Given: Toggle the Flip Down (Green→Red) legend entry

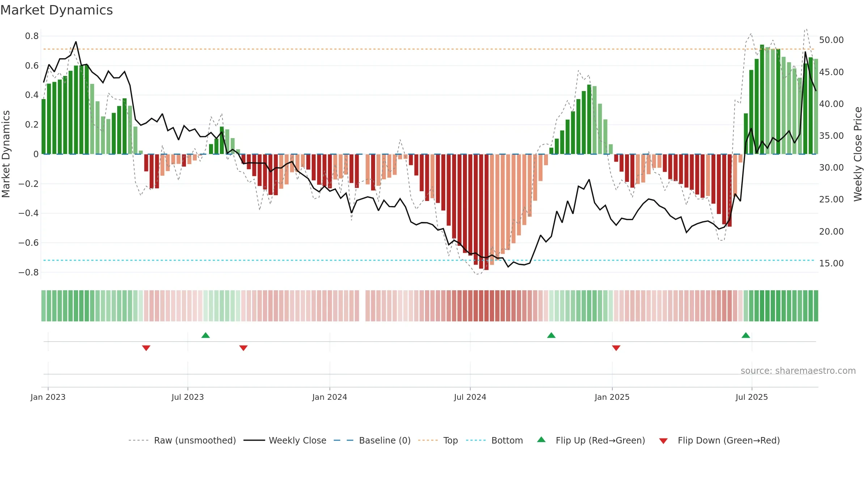Looking at the screenshot, I should click(x=719, y=440).
